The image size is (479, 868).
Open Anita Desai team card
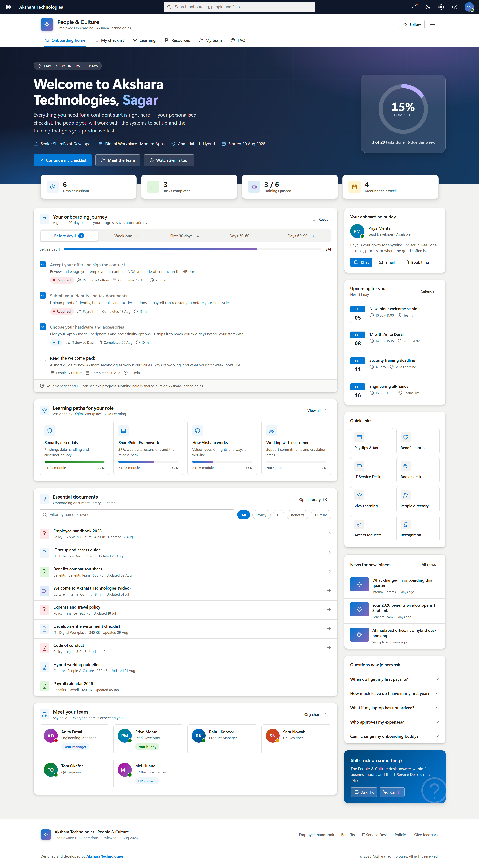[74, 739]
